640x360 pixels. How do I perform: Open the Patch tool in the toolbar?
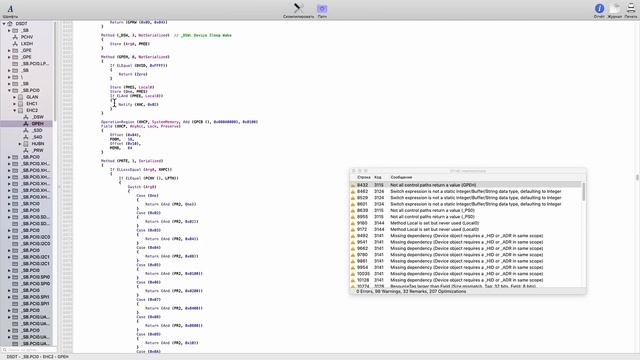click(322, 8)
